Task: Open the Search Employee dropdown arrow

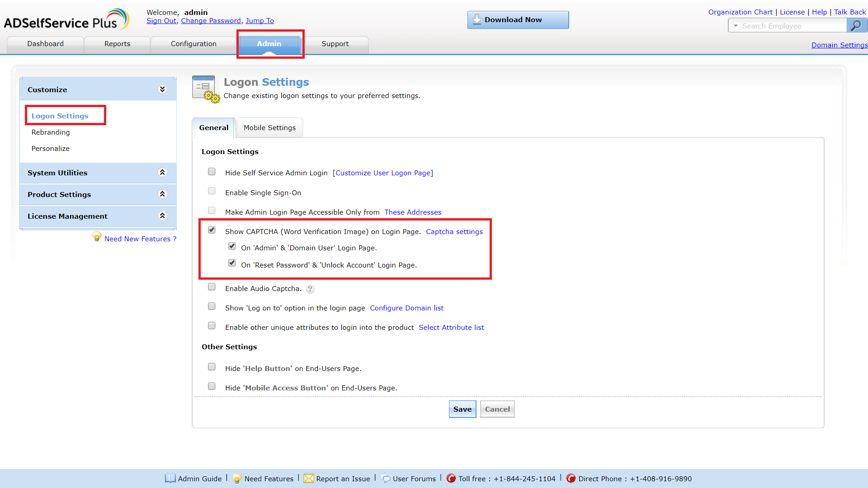Action: pyautogui.click(x=736, y=26)
